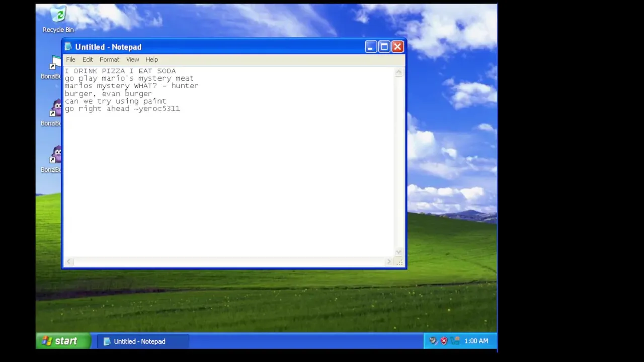Click the 1:00 AM clock
This screenshot has width=644, height=362.
[x=476, y=341]
